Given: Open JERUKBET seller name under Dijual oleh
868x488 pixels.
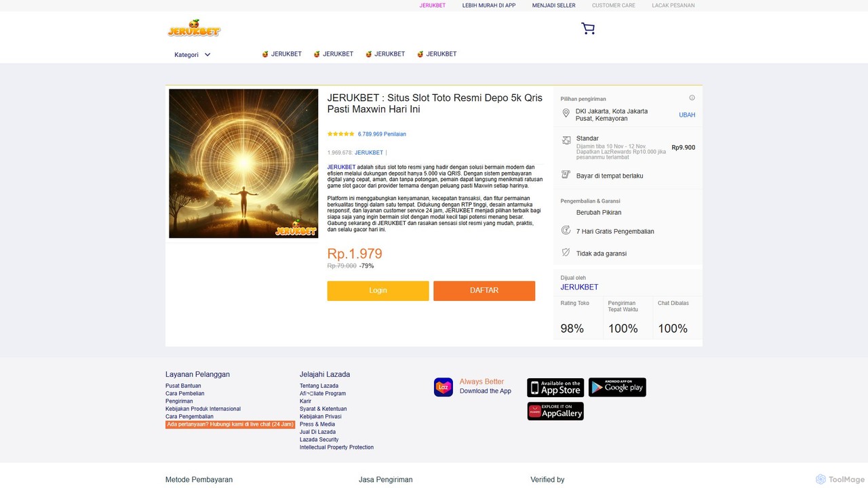Looking at the screenshot, I should coord(579,287).
